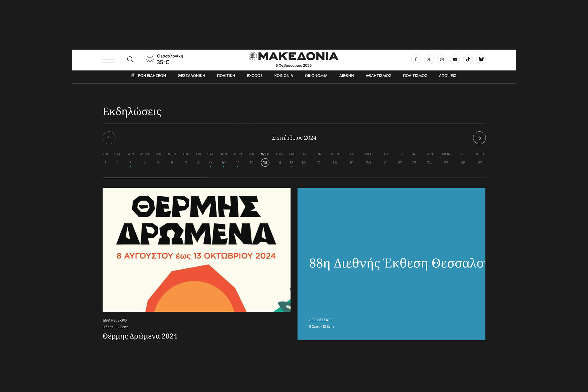Screen dimensions: 588x392
Task: Open the Facebook social icon
Action: (x=416, y=59)
